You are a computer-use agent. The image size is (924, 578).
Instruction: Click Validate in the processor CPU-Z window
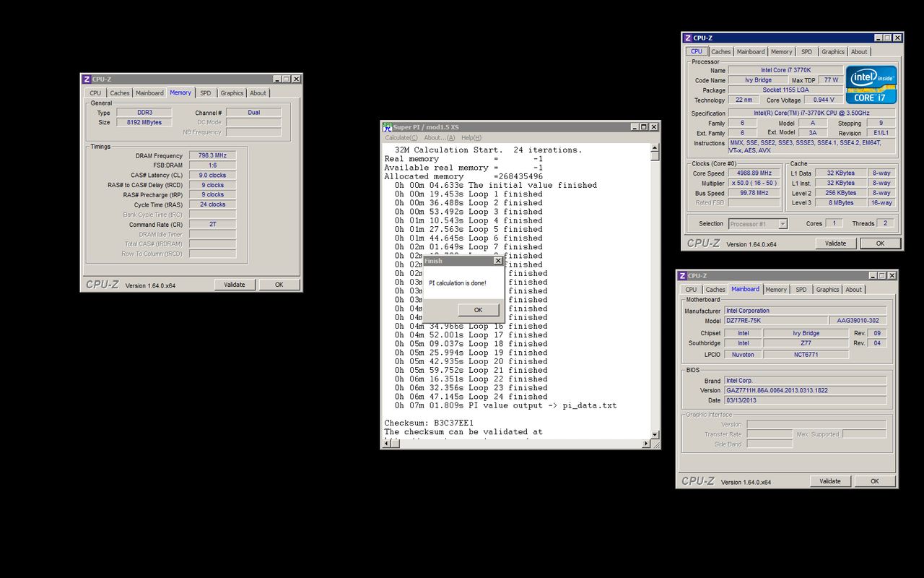pos(836,243)
